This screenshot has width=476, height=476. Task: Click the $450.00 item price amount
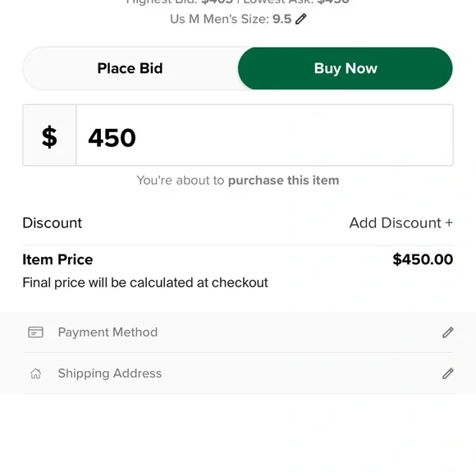pyautogui.click(x=423, y=259)
